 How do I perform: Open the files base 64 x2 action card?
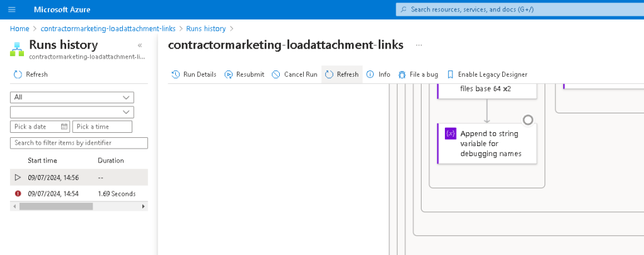[487, 91]
